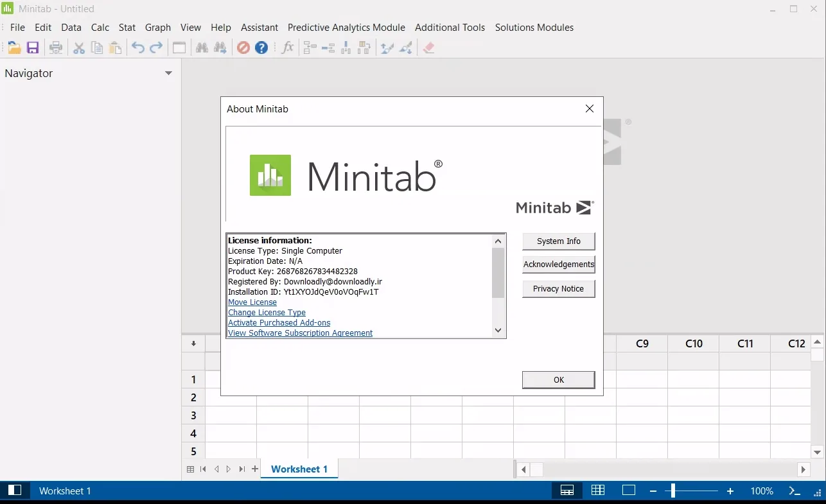Viewport: 826px width, 504px height.
Task: Click the zoom out minus button
Action: (653, 491)
